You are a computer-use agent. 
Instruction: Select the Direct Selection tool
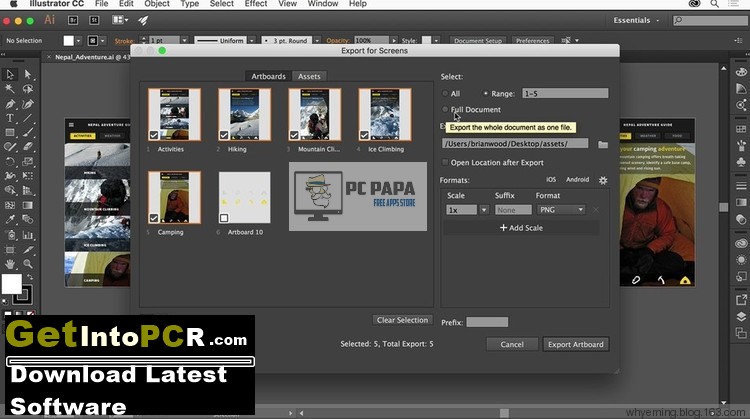tap(28, 75)
